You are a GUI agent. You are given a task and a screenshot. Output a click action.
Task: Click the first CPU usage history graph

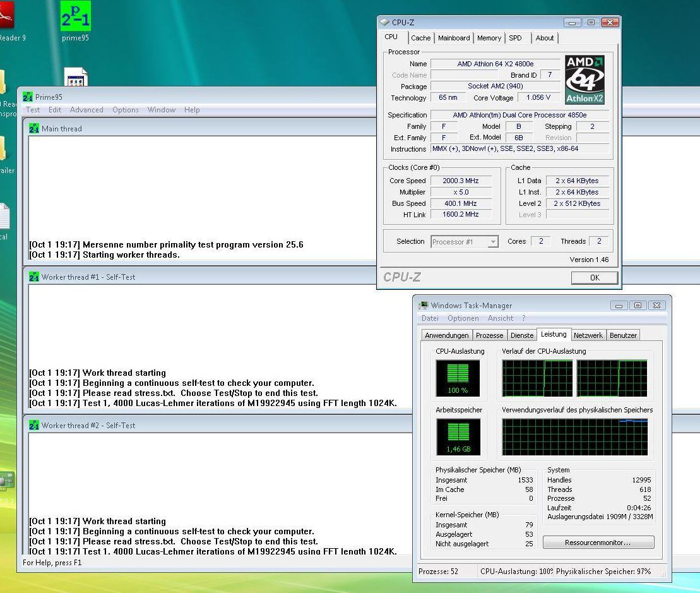(537, 378)
